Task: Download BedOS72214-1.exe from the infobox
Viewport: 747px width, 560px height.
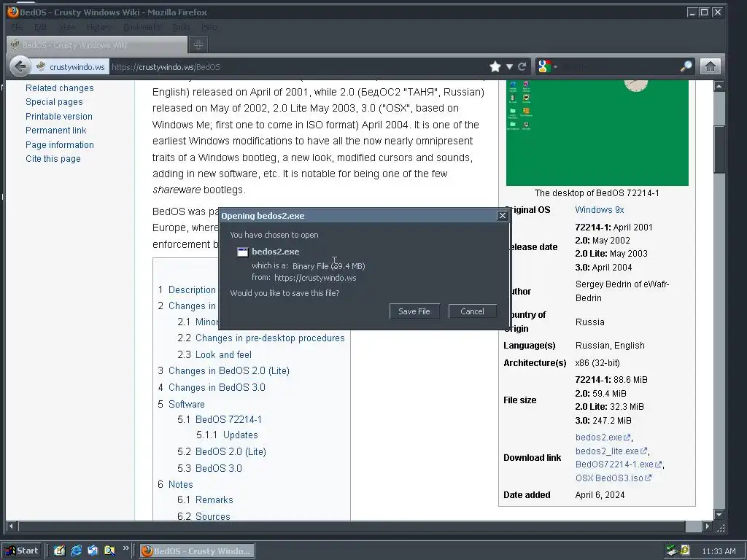Action: click(619, 464)
